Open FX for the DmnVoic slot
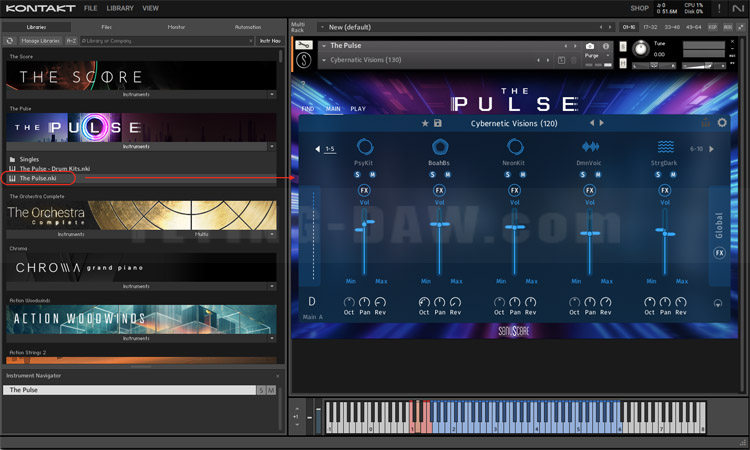The height and width of the screenshot is (450, 750). point(590,190)
